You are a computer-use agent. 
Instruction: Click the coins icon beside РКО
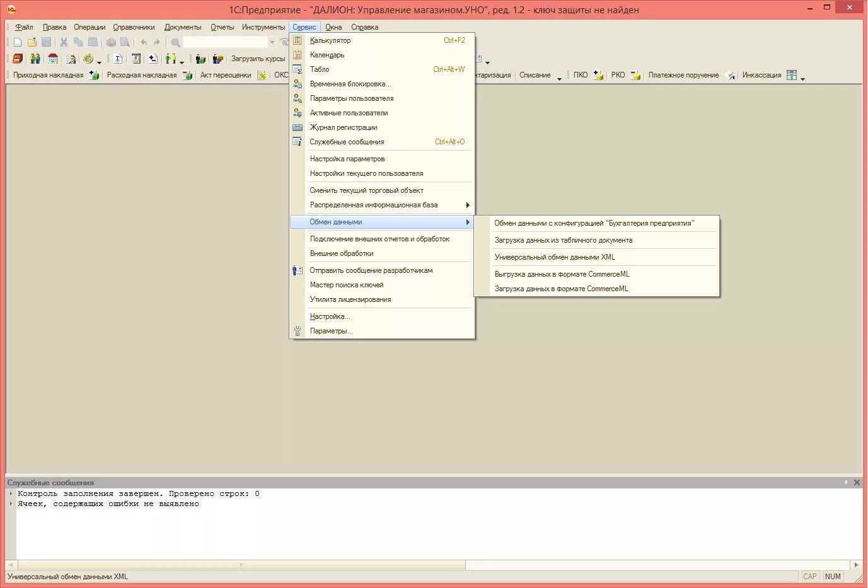[x=635, y=75]
